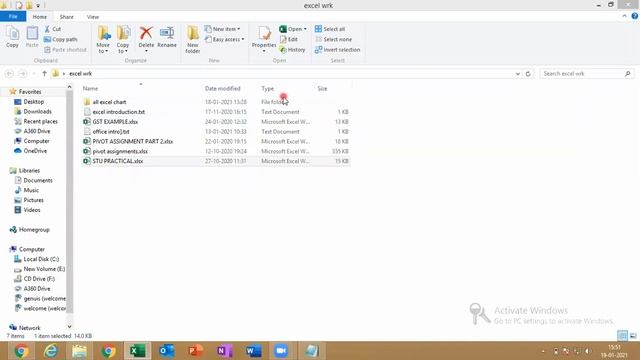Click Paste shortcut in the ribbon
Image resolution: width=640 pixels, height=360 pixels.
65,49
